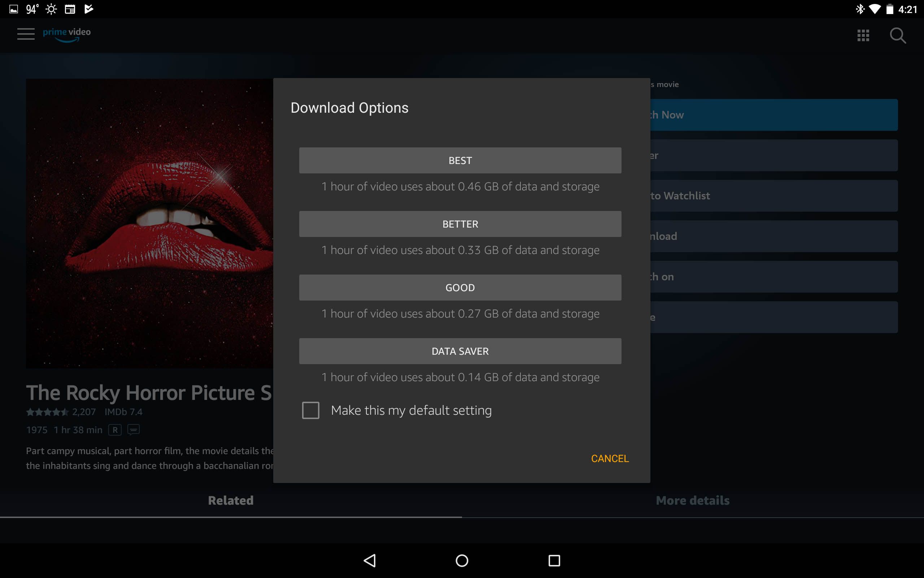The image size is (924, 578).
Task: Switch to the More details tab
Action: click(x=693, y=500)
